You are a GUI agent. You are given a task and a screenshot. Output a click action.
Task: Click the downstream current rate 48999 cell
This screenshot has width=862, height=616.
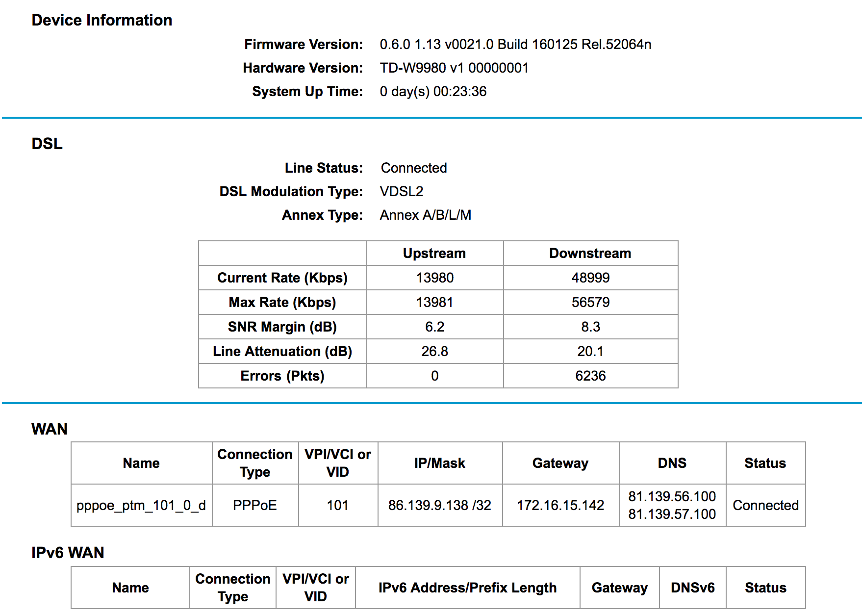click(x=590, y=278)
